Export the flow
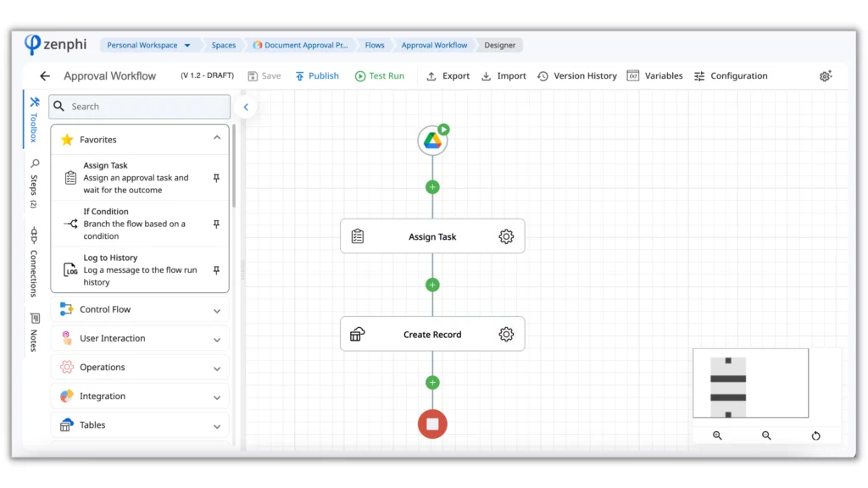Screen dimensions: 868x488 448,75
